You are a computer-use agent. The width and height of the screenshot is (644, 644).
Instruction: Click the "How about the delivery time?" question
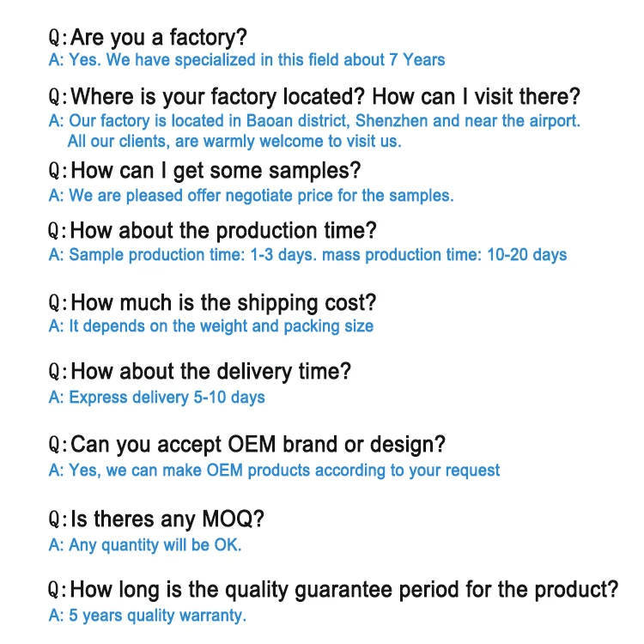[x=211, y=372]
